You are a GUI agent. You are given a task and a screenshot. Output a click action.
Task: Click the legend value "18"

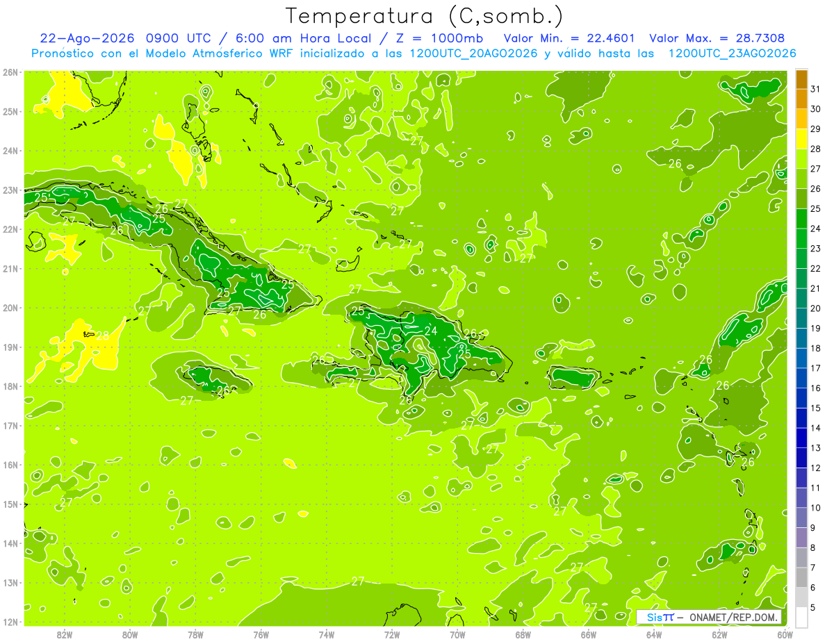coord(816,348)
